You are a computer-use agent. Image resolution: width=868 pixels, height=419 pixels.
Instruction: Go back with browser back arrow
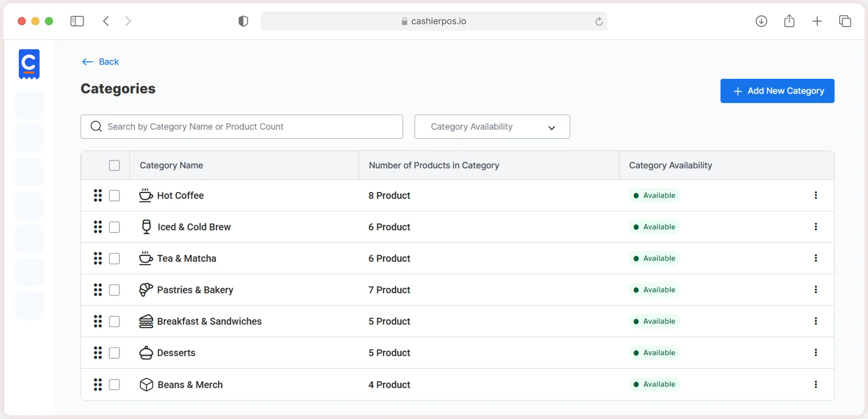coord(106,21)
